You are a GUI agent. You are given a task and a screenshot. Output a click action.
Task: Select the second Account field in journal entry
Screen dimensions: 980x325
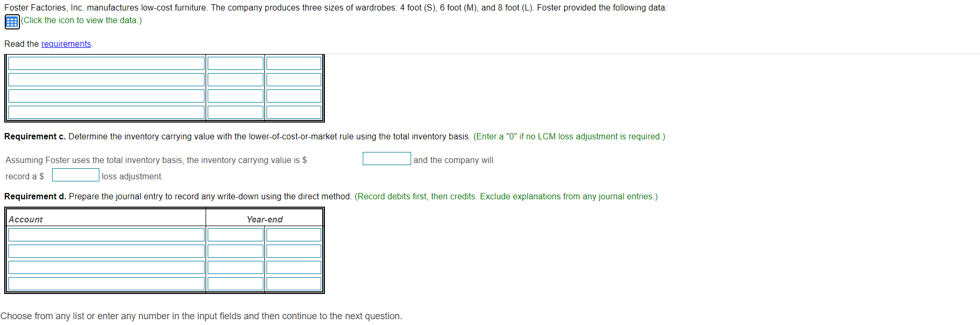click(106, 251)
